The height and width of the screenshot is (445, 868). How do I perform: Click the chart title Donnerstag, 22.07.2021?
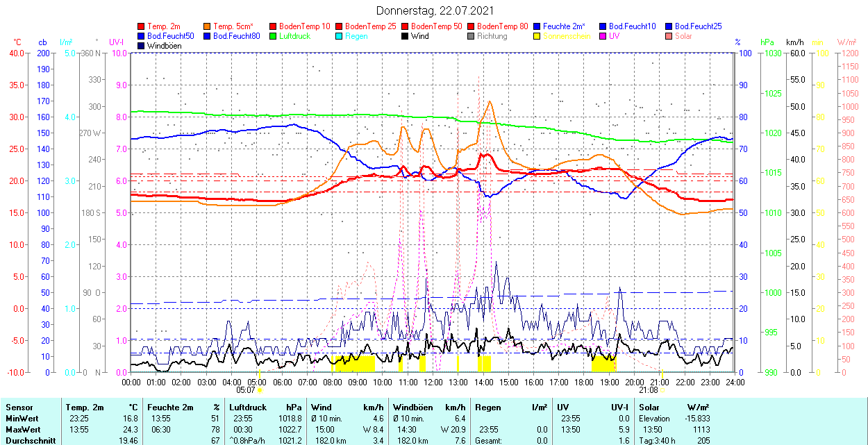pos(435,10)
